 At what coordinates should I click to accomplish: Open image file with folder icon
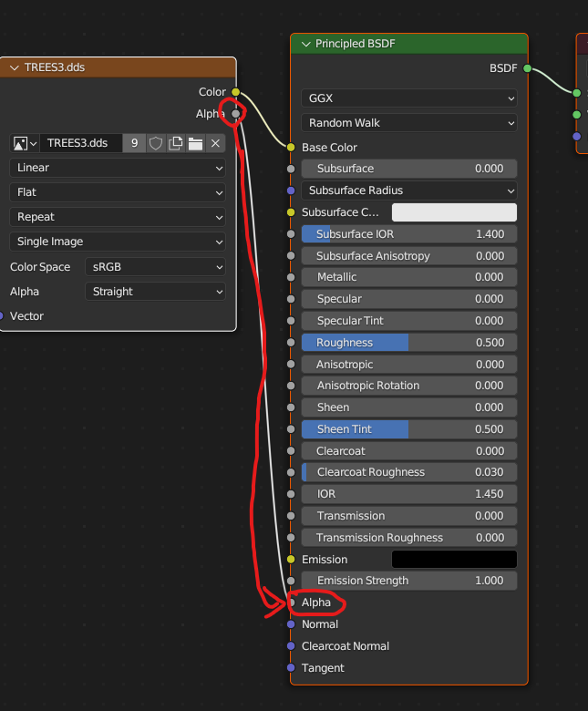195,143
